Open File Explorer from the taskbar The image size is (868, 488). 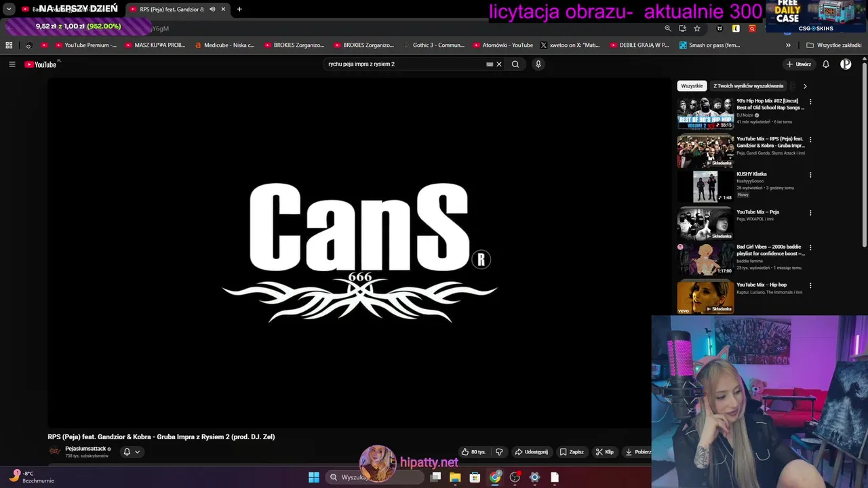455,477
